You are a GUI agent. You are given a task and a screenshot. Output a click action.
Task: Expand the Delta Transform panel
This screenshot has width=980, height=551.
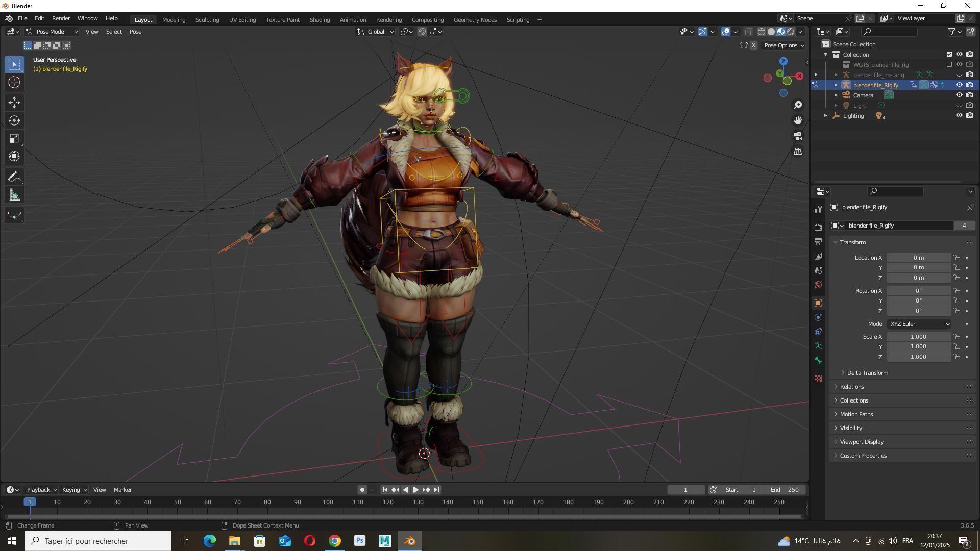tap(866, 373)
